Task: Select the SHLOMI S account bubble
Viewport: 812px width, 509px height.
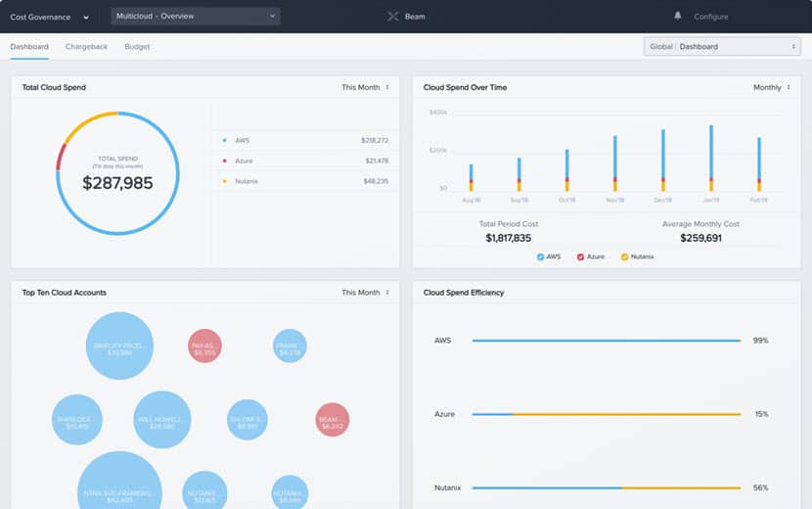Action: click(x=247, y=420)
